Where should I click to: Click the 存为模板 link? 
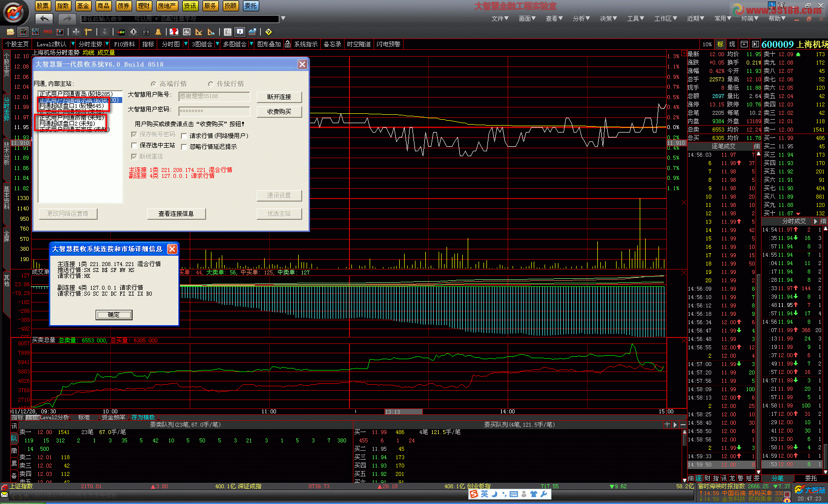pos(143,417)
